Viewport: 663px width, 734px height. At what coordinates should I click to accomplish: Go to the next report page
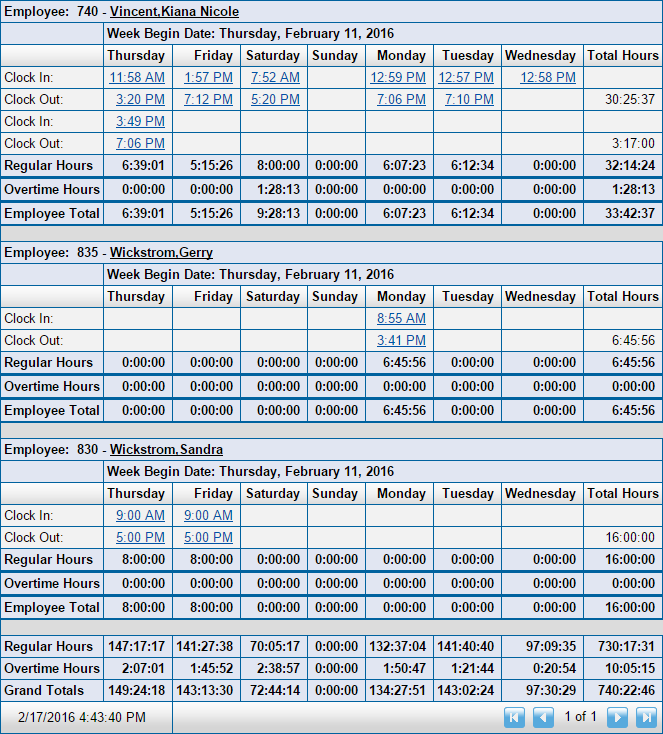617,717
